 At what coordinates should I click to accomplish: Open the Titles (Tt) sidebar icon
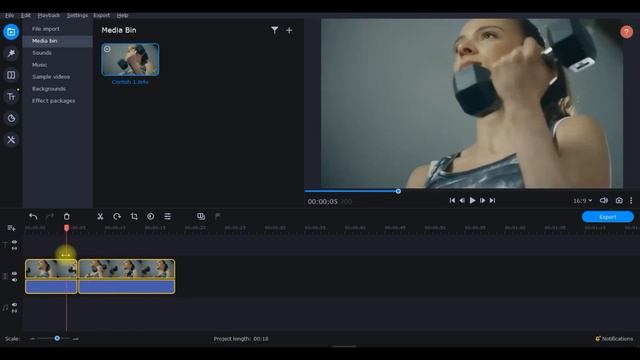pyautogui.click(x=11, y=97)
